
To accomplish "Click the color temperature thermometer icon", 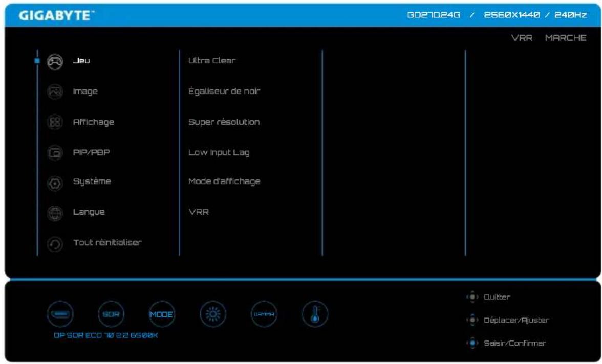I will [x=315, y=314].
